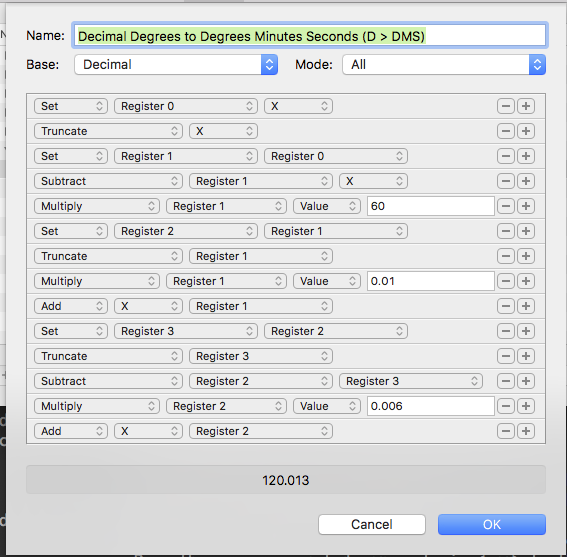Screen dimensions: 567x557
Task: Remove the first Set Register 0 row
Action: (506, 106)
